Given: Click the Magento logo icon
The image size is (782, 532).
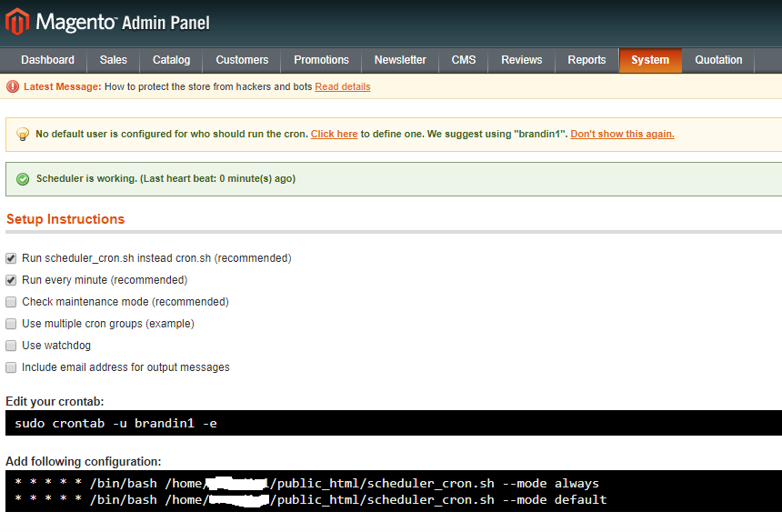Looking at the screenshot, I should point(17,22).
